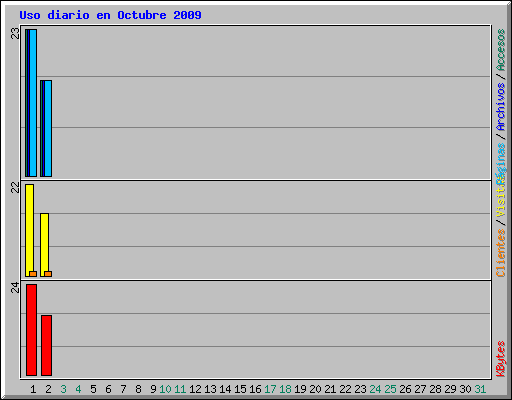Click day 2 red KBytes bar

click(x=46, y=345)
